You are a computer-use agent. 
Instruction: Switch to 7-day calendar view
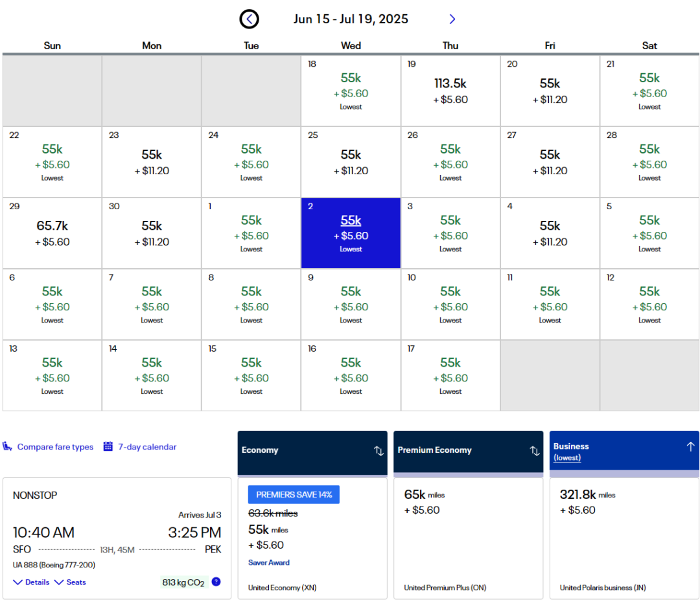point(147,447)
